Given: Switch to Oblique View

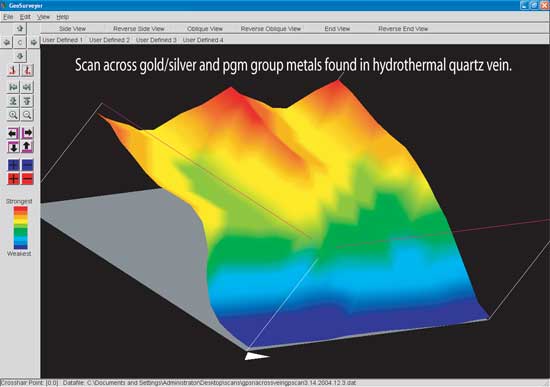Looking at the screenshot, I should (x=205, y=29).
